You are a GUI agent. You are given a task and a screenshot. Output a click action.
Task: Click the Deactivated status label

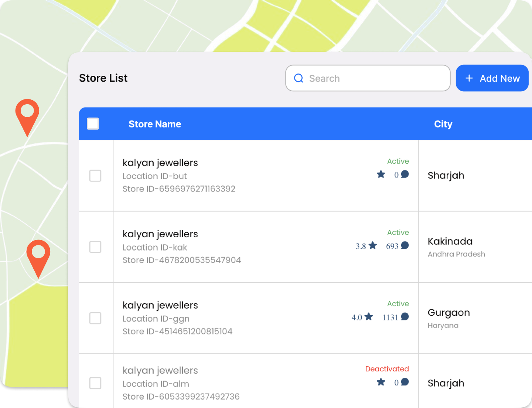(387, 369)
